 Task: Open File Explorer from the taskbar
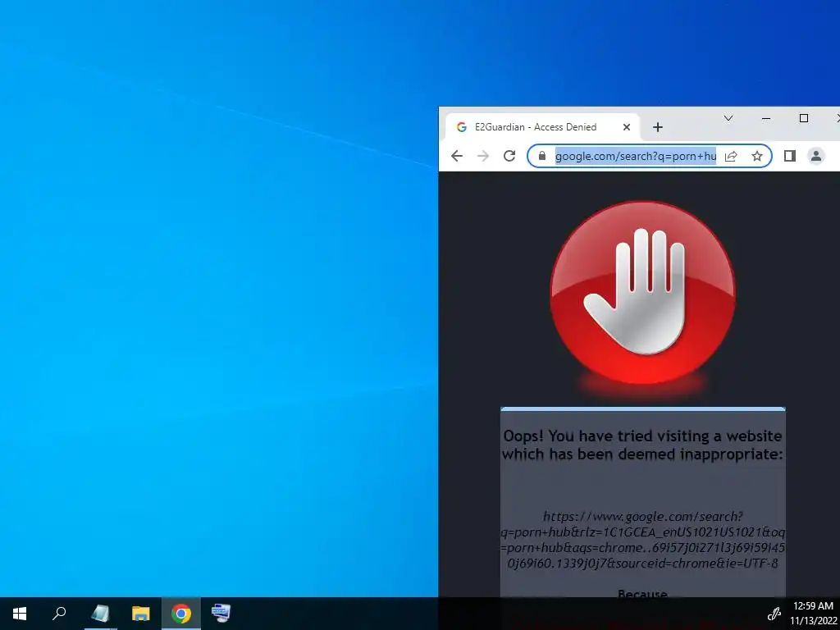(141, 614)
